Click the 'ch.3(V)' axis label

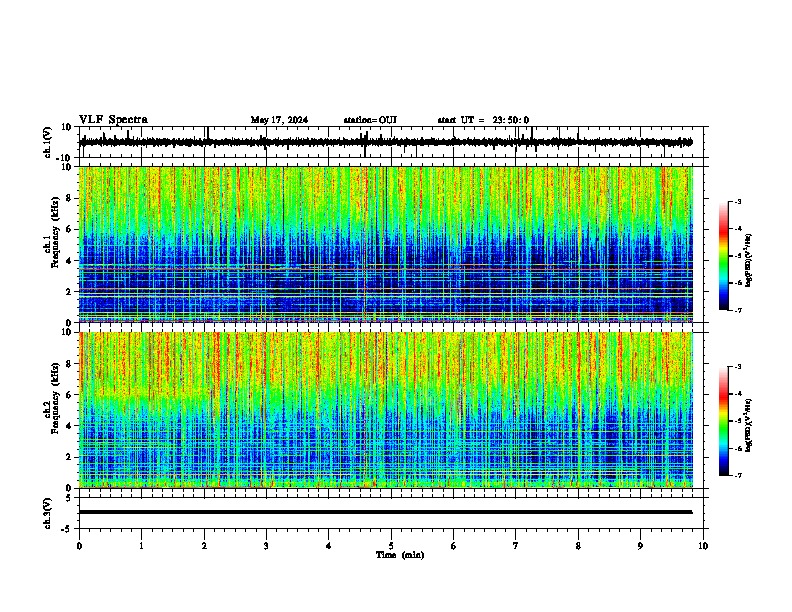coord(48,513)
